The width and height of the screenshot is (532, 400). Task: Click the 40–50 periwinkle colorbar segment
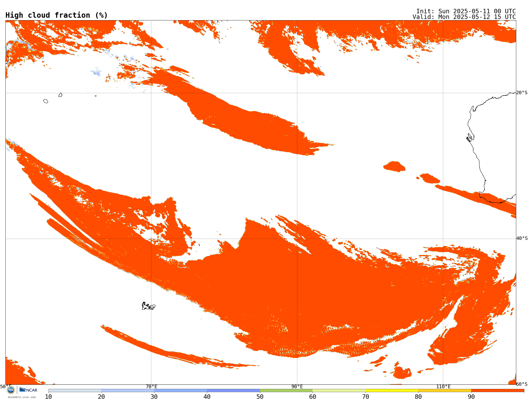point(233,390)
